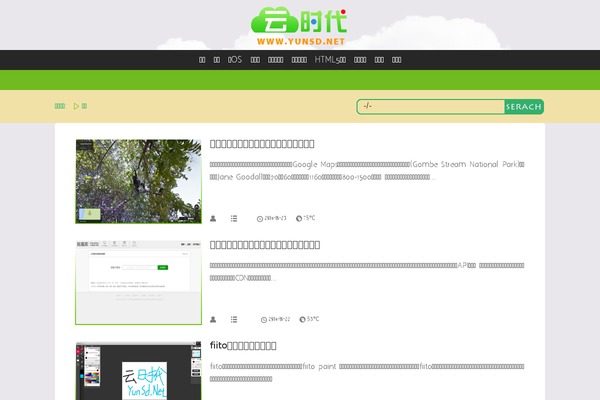The image size is (600, 400).
Task: Click the clock icon on 15°C post
Action: click(260, 219)
